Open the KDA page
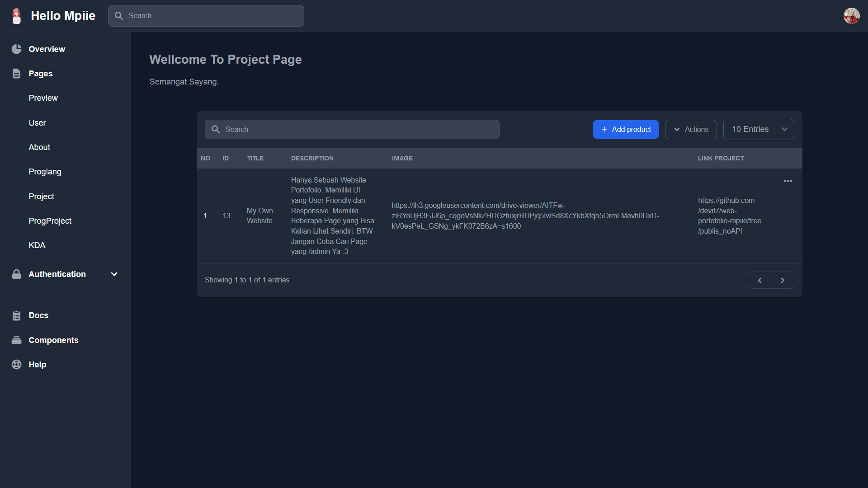 tap(37, 245)
